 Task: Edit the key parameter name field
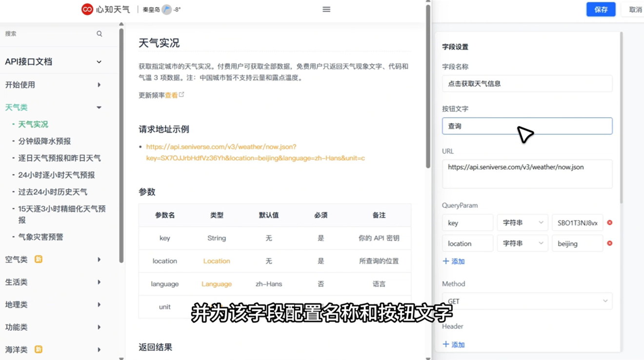[467, 222]
